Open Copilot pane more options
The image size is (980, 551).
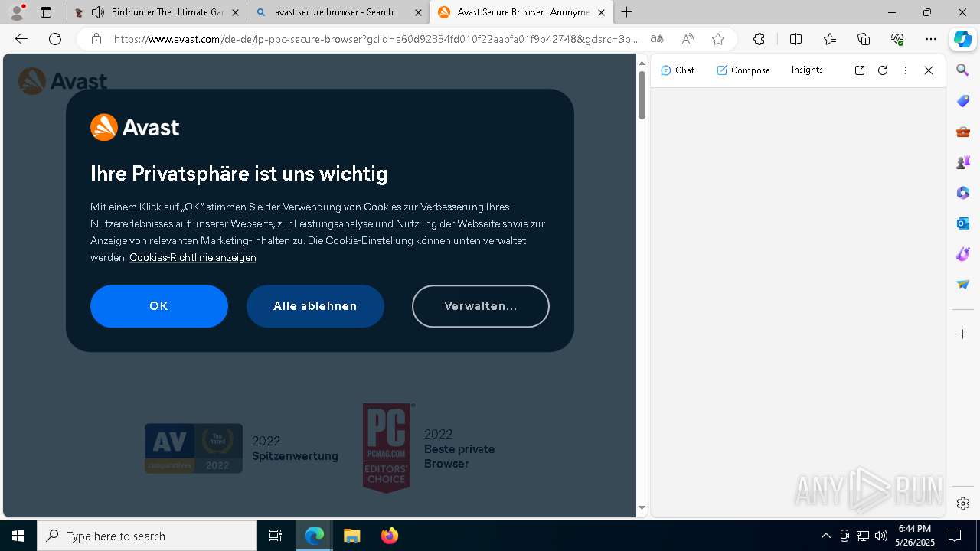pos(906,70)
